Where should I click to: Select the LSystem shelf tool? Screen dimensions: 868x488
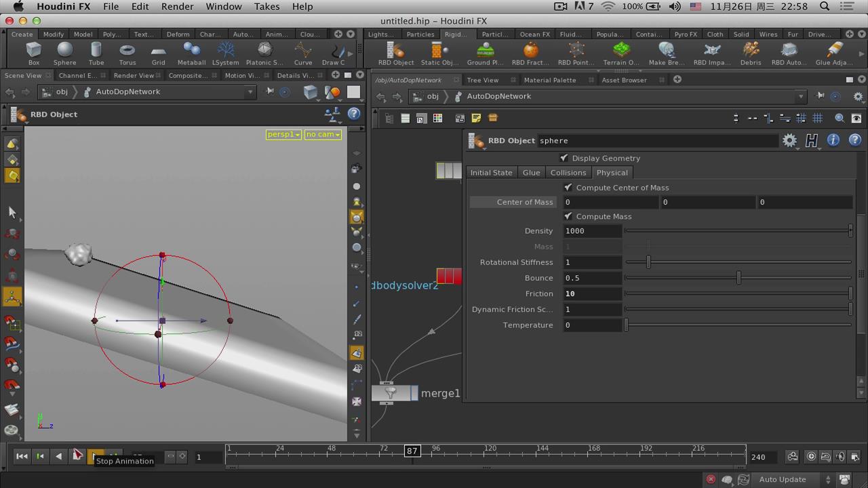point(226,54)
